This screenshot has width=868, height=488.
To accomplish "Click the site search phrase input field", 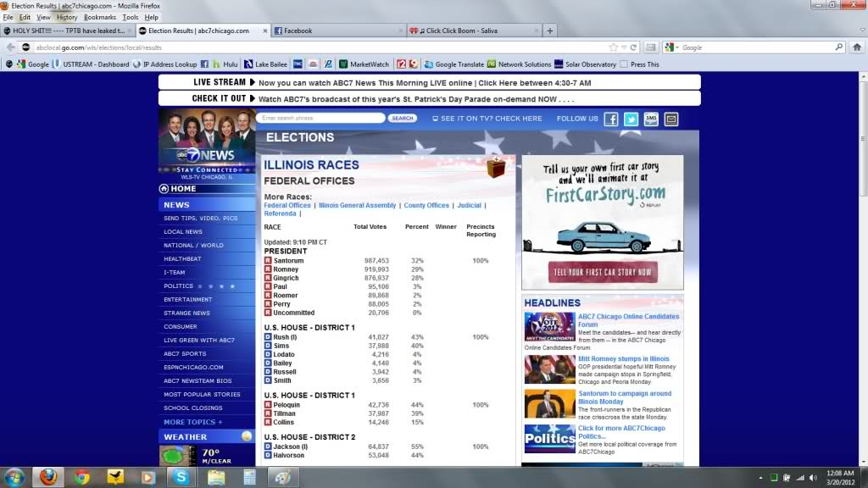I will click(320, 119).
